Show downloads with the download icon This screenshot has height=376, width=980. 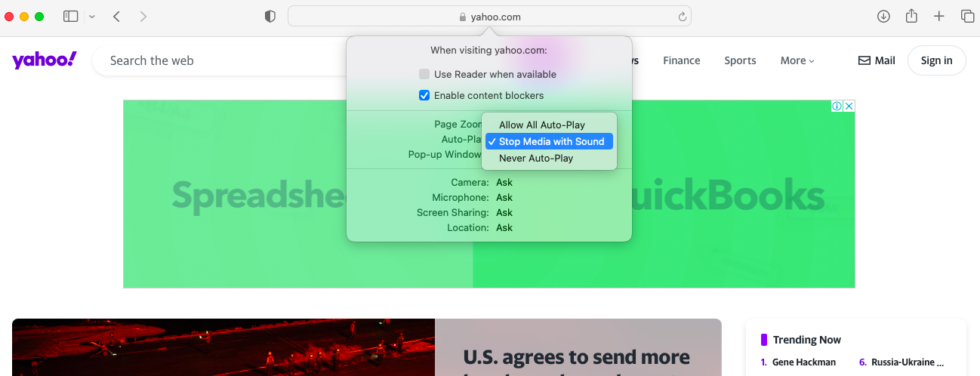(883, 16)
